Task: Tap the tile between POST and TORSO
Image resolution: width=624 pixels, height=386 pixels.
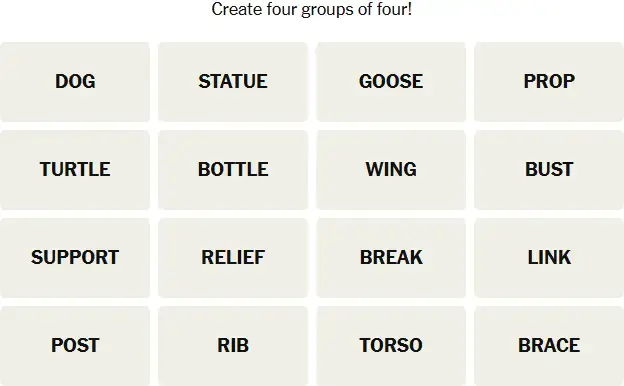Action: tap(233, 346)
